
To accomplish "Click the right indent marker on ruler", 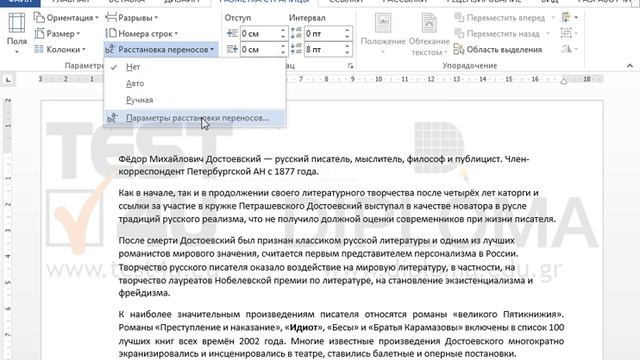I will tap(564, 82).
